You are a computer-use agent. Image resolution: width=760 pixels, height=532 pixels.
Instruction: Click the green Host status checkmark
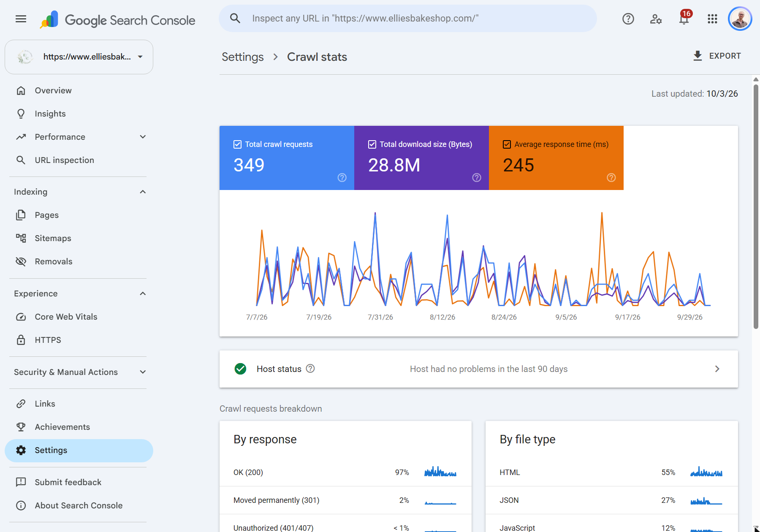pos(240,369)
